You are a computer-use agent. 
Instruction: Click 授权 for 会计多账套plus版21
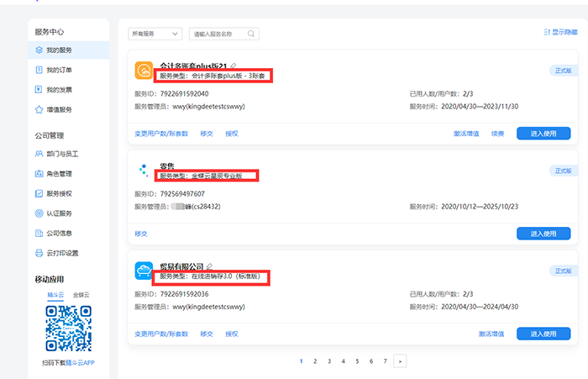[x=232, y=134]
